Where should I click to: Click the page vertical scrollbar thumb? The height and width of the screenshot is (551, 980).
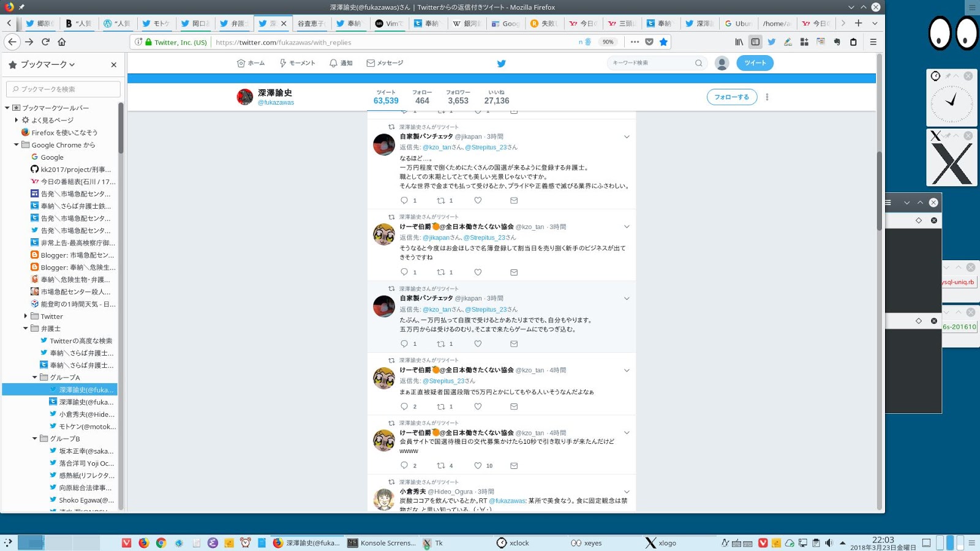tap(880, 190)
